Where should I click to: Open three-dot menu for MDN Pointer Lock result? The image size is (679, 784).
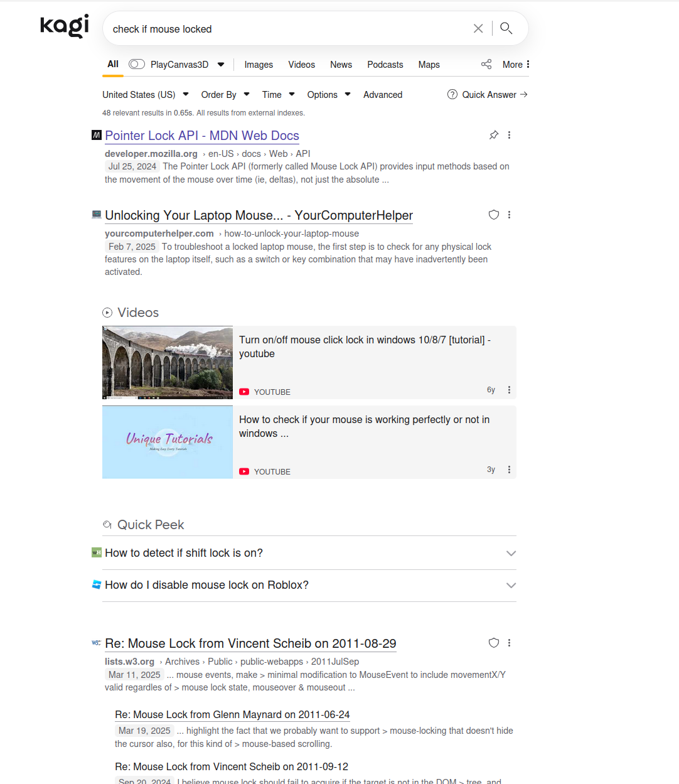[x=509, y=135]
